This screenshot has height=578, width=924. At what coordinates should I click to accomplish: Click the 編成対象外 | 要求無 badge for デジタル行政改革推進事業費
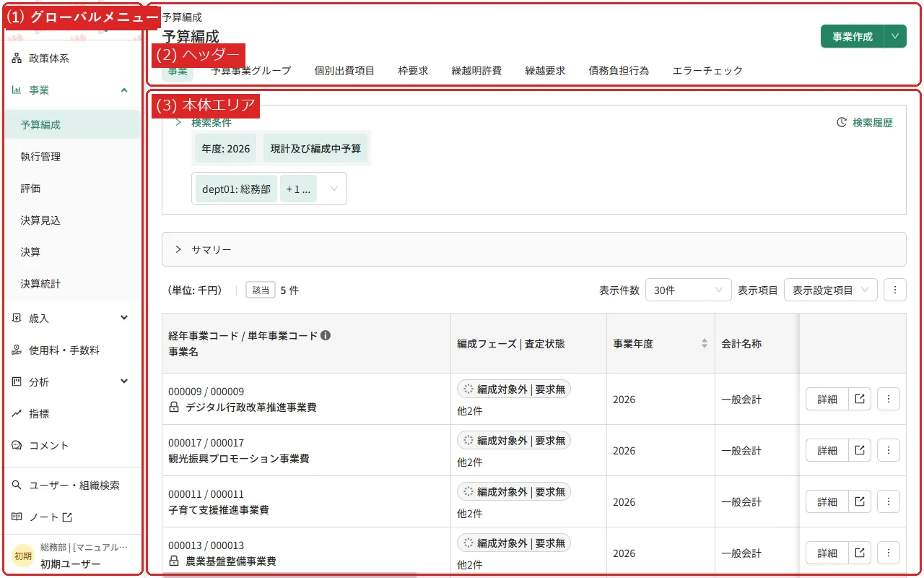[513, 389]
